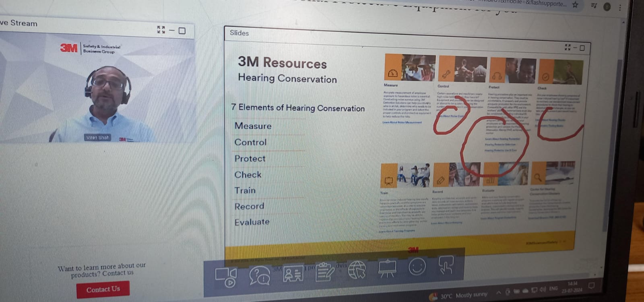Open the survey clipboard widget
Screen dimensions: 644x302
[325, 272]
